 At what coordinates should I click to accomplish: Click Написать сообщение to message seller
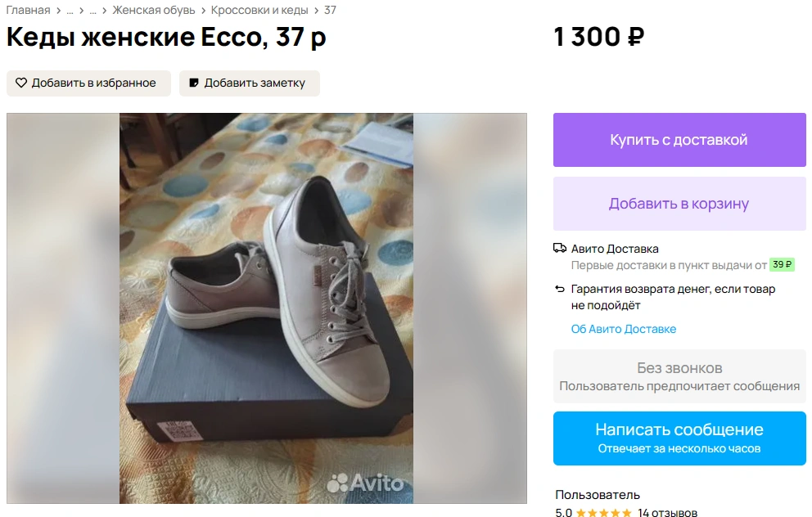point(679,438)
